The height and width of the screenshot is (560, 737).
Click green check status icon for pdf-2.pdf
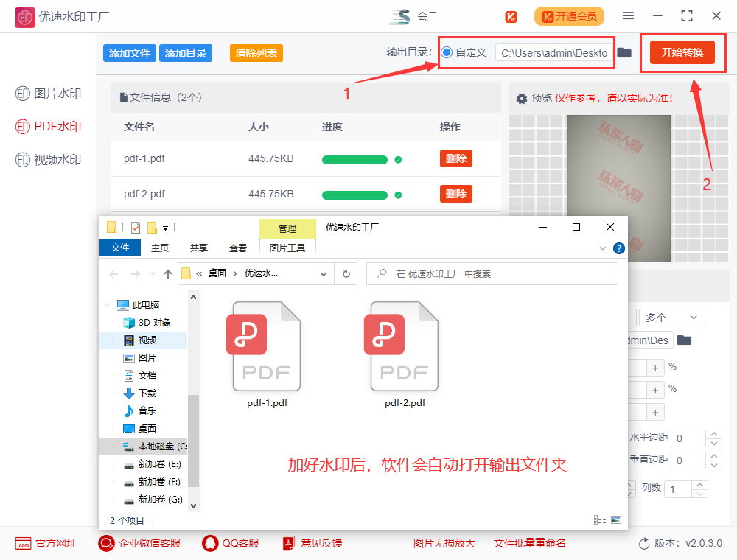(x=398, y=195)
